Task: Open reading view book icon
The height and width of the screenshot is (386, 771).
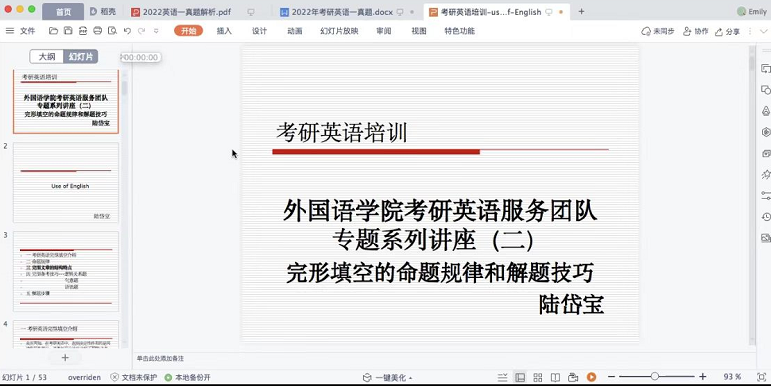Action: pyautogui.click(x=555, y=377)
